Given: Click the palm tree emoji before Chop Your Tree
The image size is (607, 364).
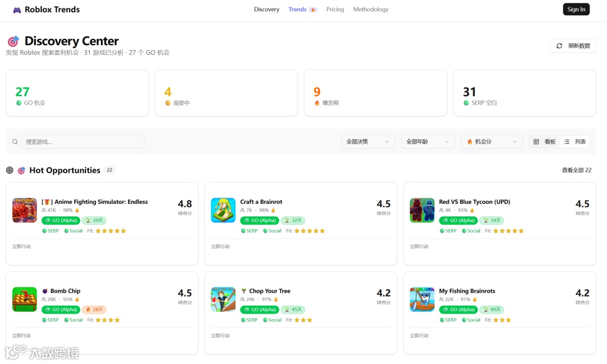Looking at the screenshot, I should tap(244, 291).
